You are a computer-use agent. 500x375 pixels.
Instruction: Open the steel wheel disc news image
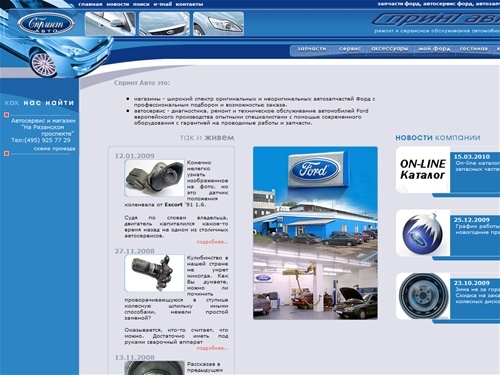[x=423, y=296]
